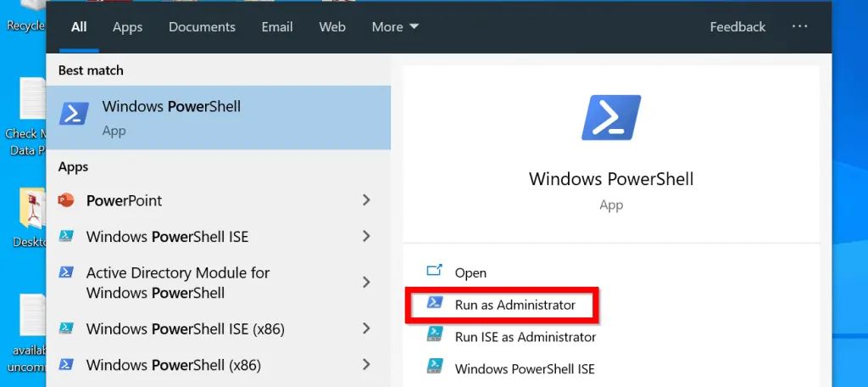Expand PowerPoint result chevron
868x387 pixels.
coord(366,200)
